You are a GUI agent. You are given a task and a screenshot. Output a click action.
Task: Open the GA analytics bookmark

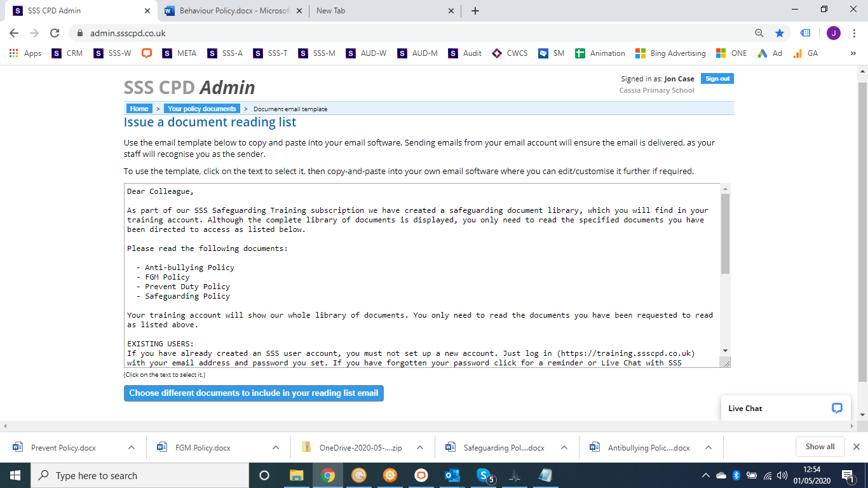[x=806, y=53]
